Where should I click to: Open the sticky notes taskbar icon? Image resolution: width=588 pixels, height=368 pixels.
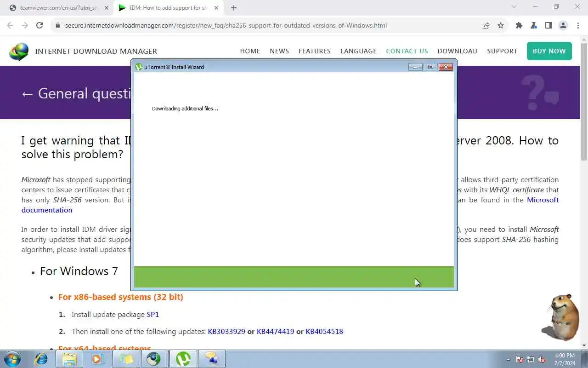pos(126,359)
